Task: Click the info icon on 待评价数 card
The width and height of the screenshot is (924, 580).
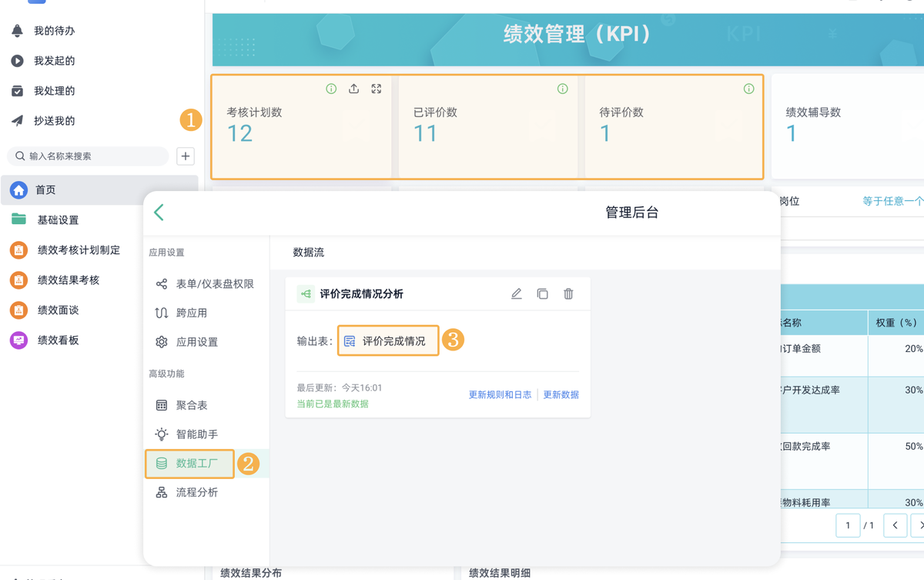Action: click(x=748, y=89)
